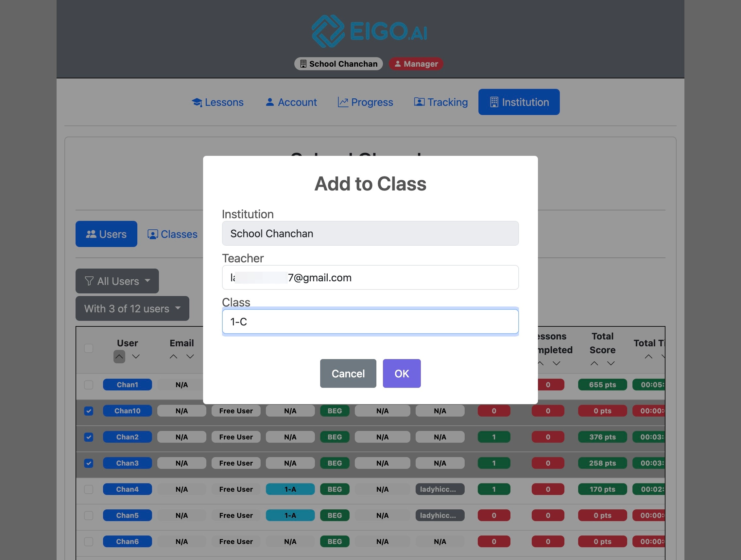This screenshot has width=741, height=560.
Task: Click the 1-A class badge for Chan4
Action: tap(290, 489)
